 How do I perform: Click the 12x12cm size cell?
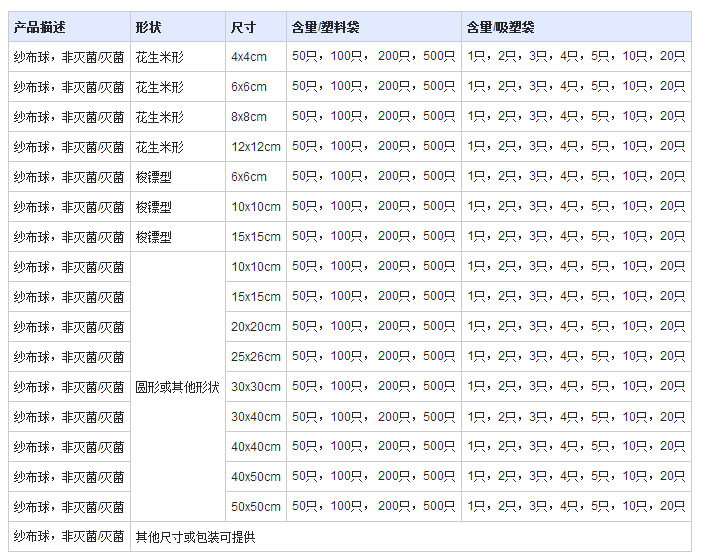(x=255, y=147)
